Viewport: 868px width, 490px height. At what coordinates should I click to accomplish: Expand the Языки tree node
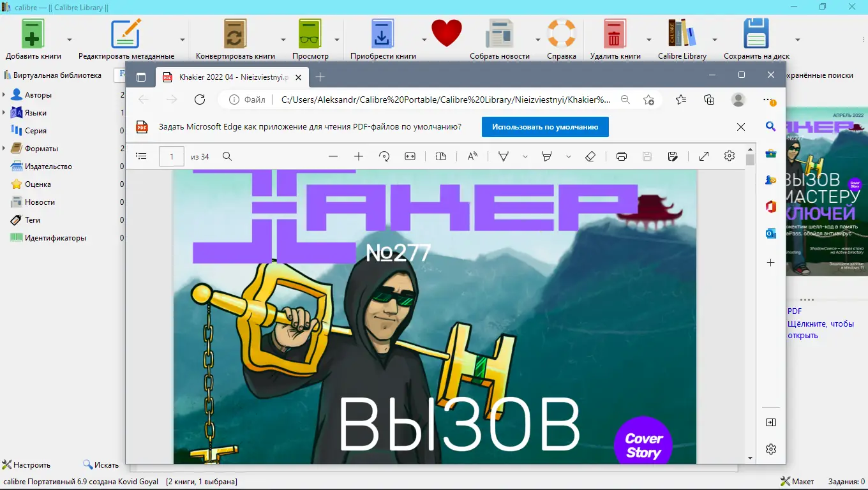click(x=4, y=113)
